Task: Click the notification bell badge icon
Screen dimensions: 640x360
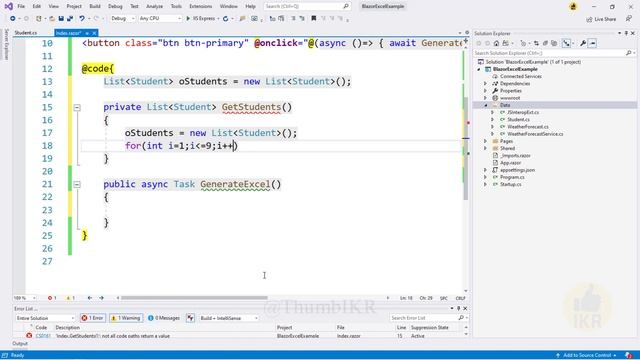Action: tap(629, 355)
